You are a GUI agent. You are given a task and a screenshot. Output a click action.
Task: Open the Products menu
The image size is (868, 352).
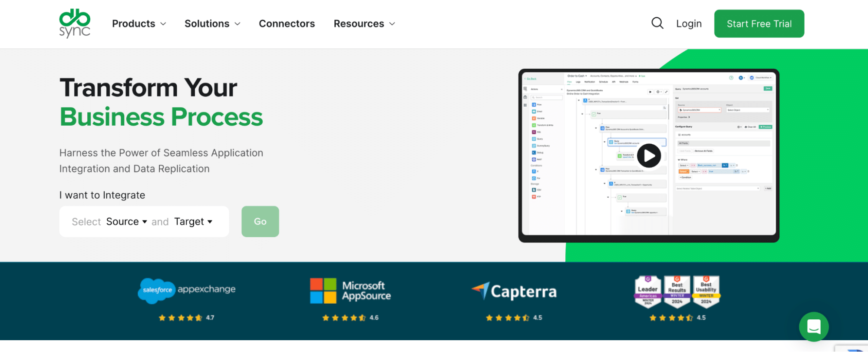coord(139,23)
